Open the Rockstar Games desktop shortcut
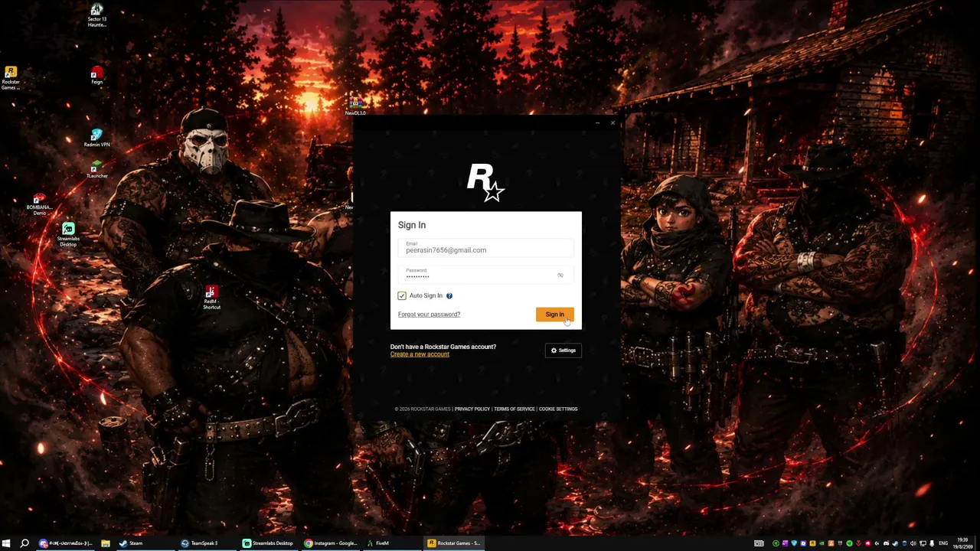 [11, 79]
